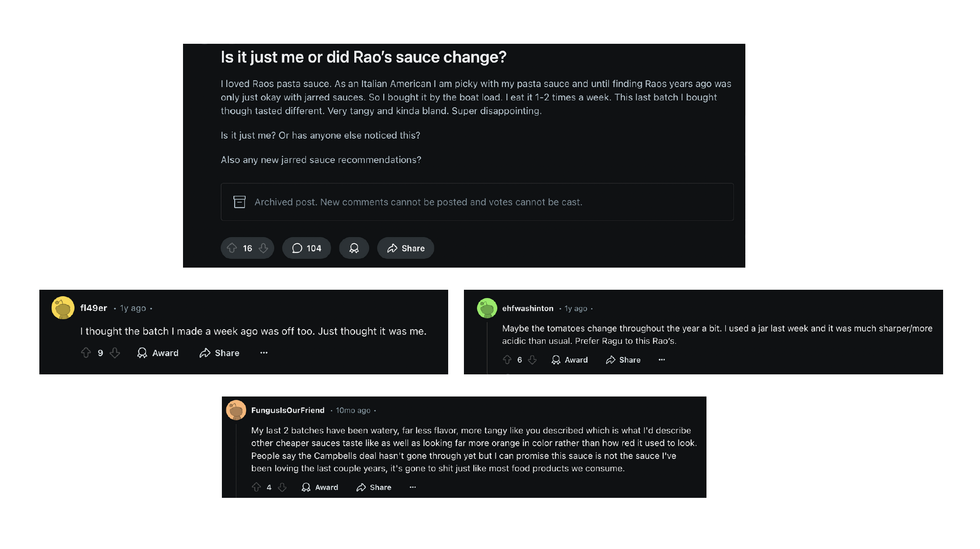
Task: Upvote FungusIsOurFriend's comment
Action: (x=256, y=488)
